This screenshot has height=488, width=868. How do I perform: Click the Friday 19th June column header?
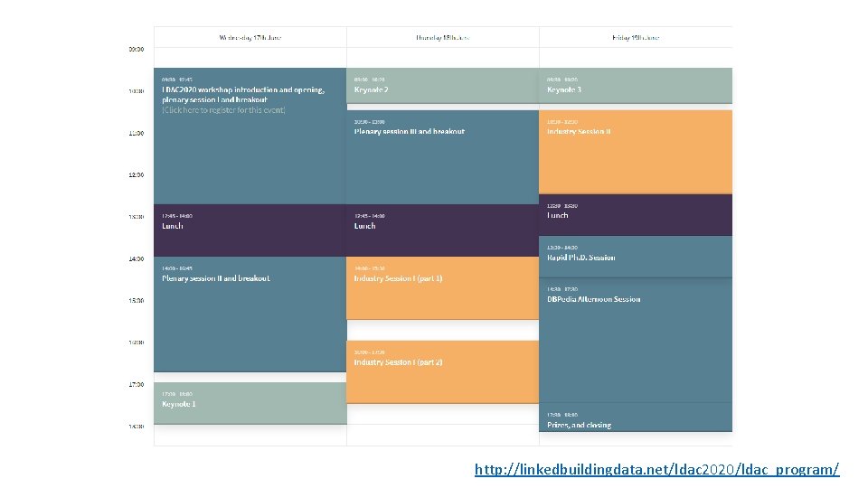pos(636,38)
